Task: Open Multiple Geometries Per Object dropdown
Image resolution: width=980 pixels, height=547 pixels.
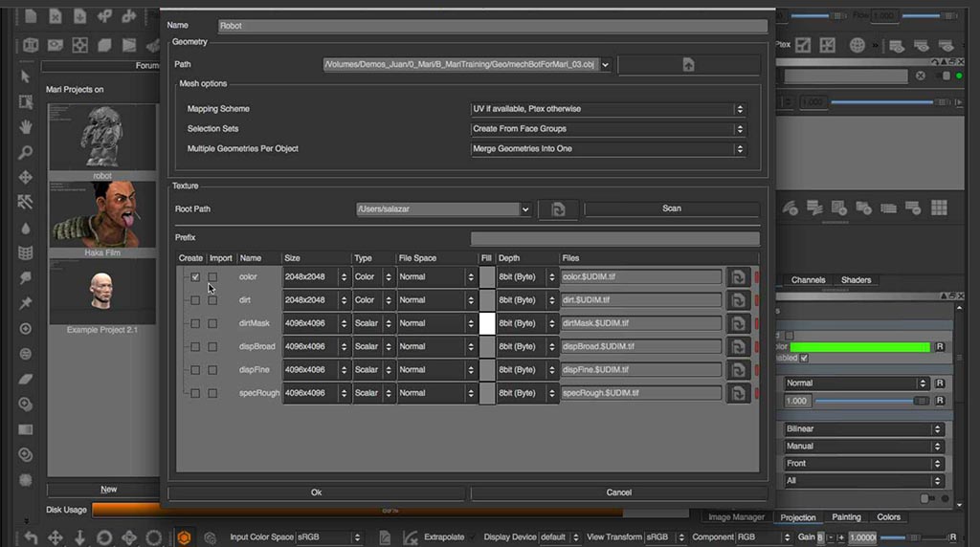Action: pos(608,148)
